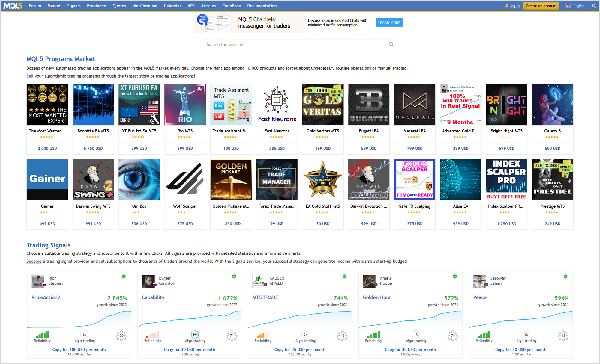
Task: Select the Market navigation icon
Action: tap(53, 6)
